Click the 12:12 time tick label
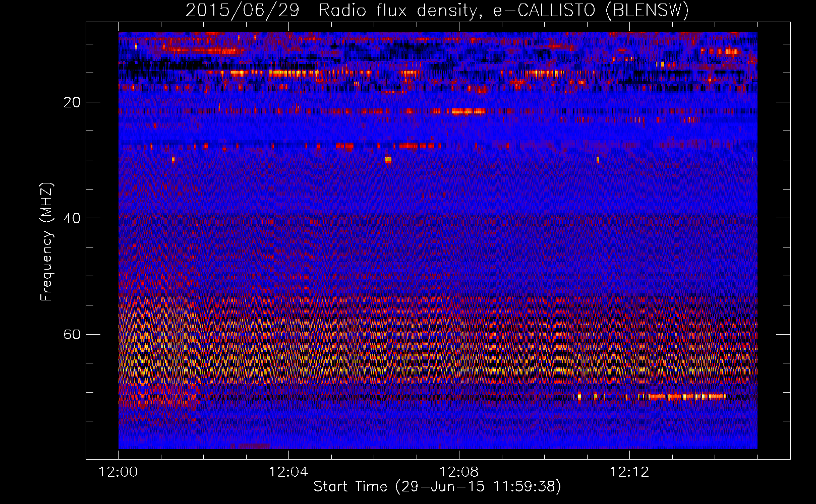 629,472
